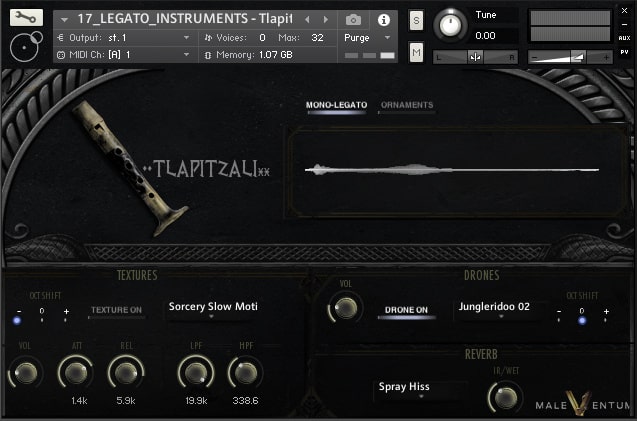Click the Tune knob
The height and width of the screenshot is (421, 637).
pos(450,24)
